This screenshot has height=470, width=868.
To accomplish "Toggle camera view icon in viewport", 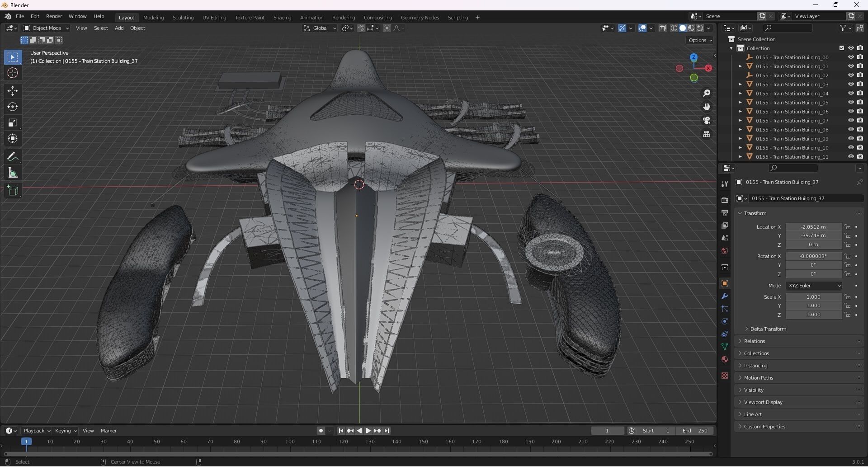I will point(707,120).
